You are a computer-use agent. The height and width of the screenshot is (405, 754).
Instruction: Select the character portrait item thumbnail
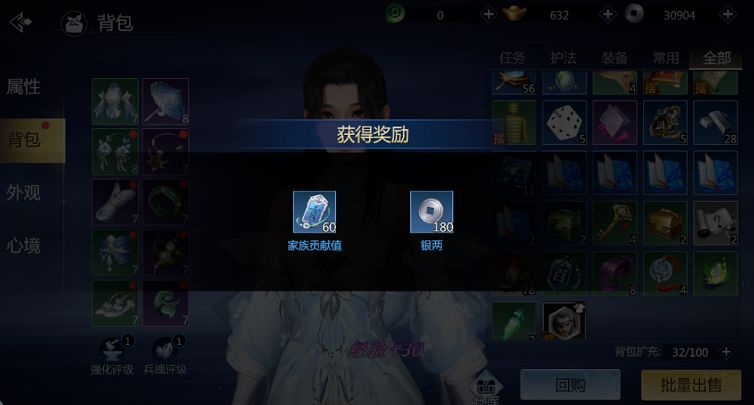pyautogui.click(x=564, y=321)
